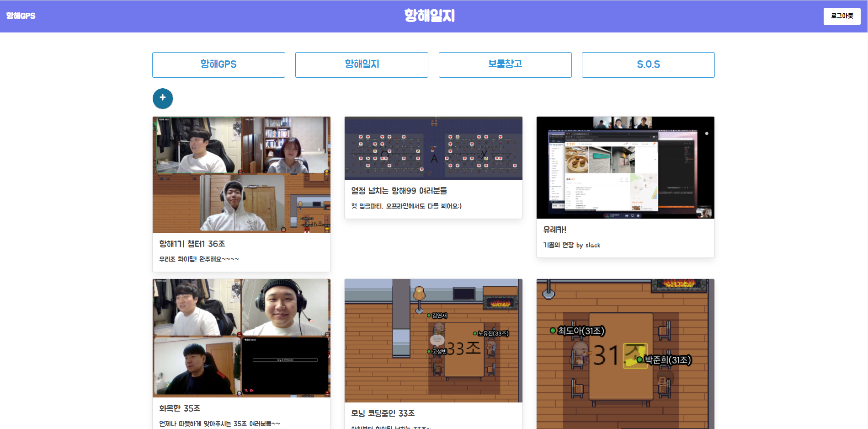Open the 열정 넘치는 항해99 card image

(x=433, y=148)
